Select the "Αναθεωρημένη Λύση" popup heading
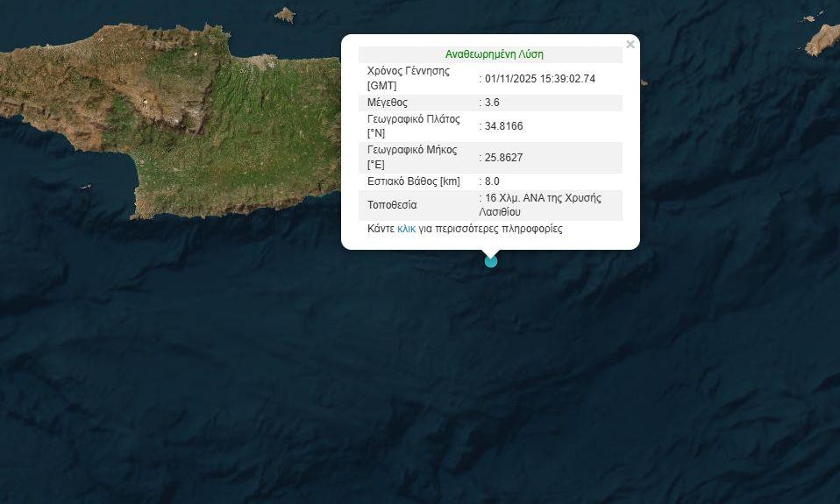The width and height of the screenshot is (840, 504). (x=494, y=54)
